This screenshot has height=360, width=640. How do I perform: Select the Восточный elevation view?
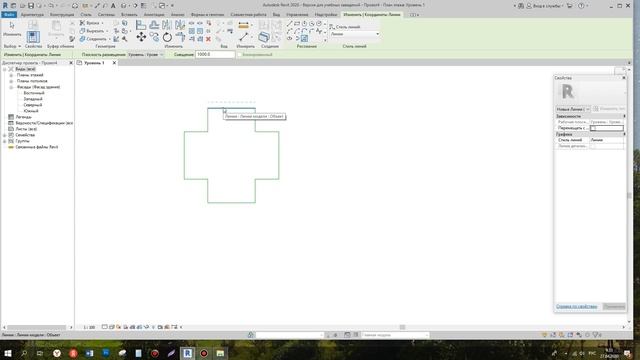click(33, 93)
